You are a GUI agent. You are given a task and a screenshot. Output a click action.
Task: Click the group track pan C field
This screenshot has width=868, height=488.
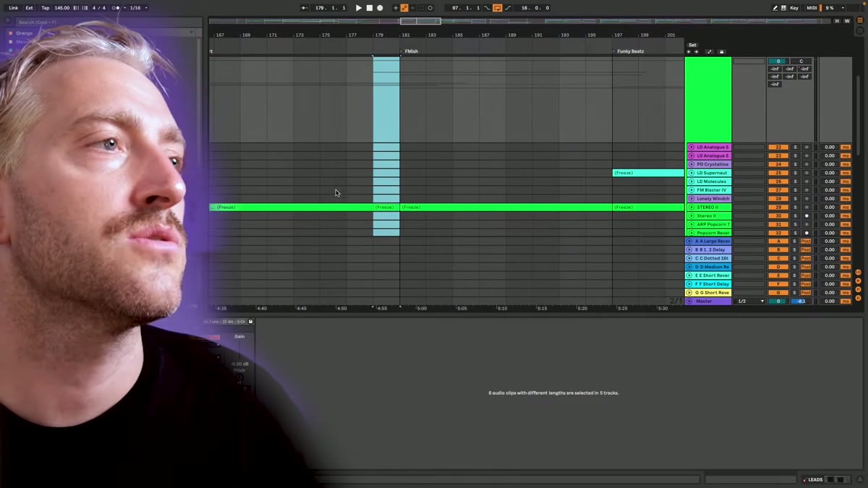tap(801, 61)
